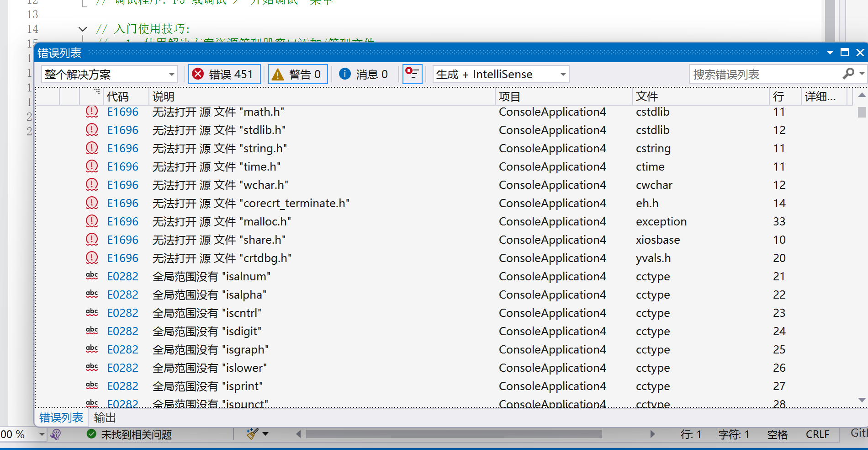
Task: Select the error text 全局范围没有 "isalpha"
Action: click(x=209, y=295)
